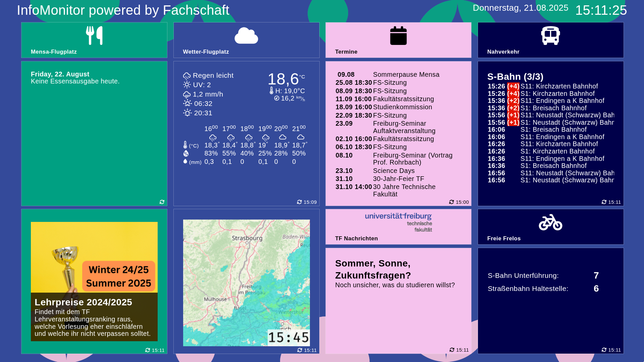Click the sunrise icon beside 06:32

click(x=187, y=103)
